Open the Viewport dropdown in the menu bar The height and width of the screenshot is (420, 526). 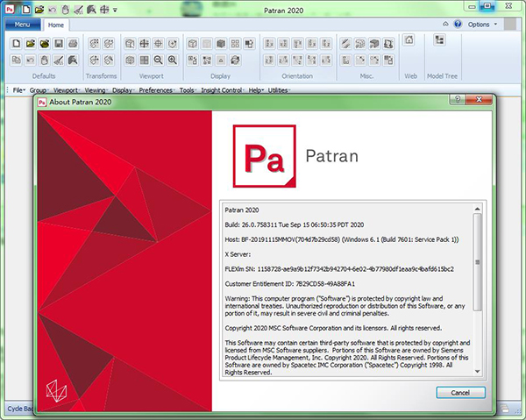67,90
